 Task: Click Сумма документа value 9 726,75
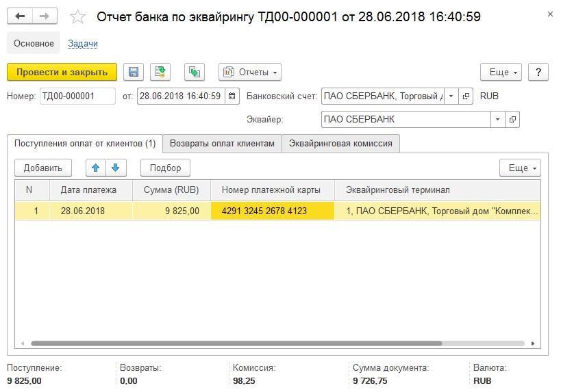(x=370, y=381)
